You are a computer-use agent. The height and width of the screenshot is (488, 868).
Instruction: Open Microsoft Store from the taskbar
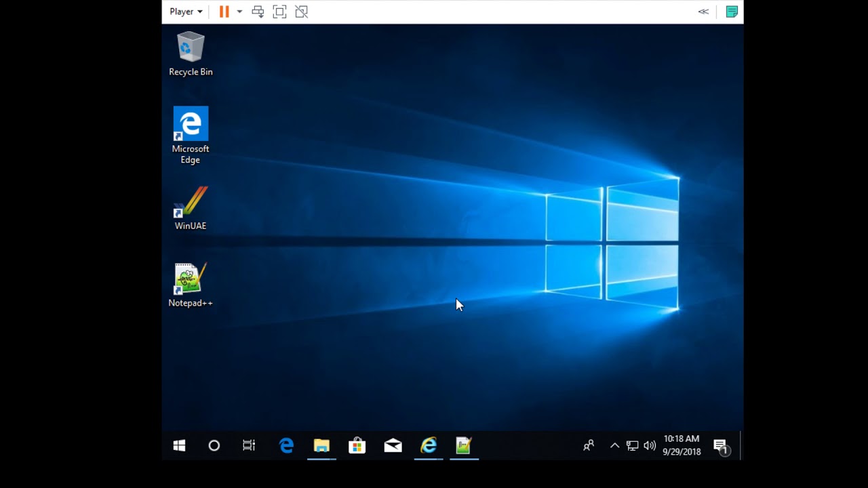click(357, 445)
